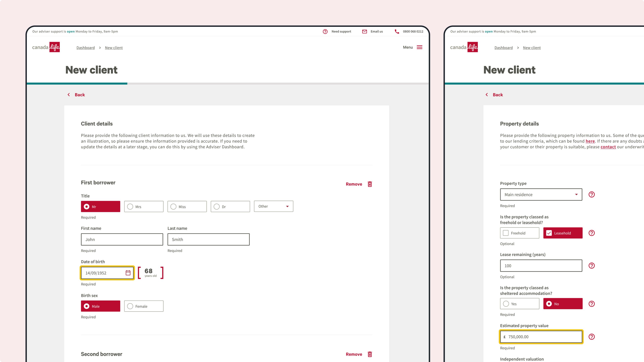644x362 pixels.
Task: Click the First borrower remove trash icon
Action: pos(370,184)
